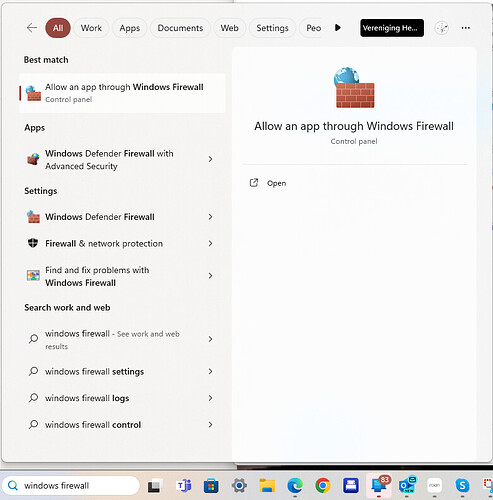Open Outlook (new) from the taskbar
Screen dimensions: 493x500
[x=407, y=486]
